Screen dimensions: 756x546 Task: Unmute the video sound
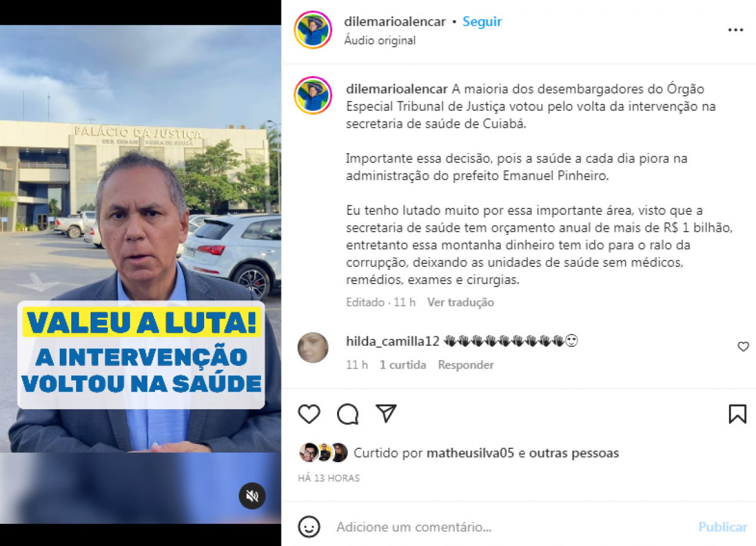tap(252, 496)
